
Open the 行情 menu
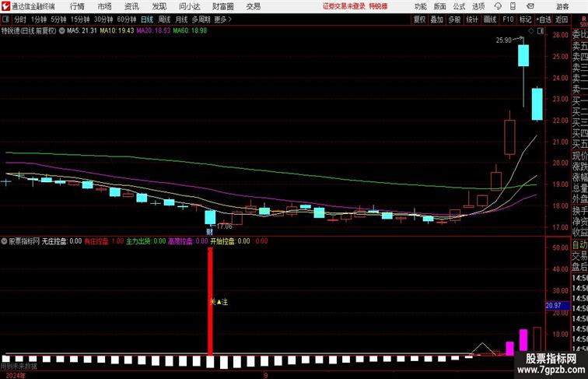click(77, 6)
